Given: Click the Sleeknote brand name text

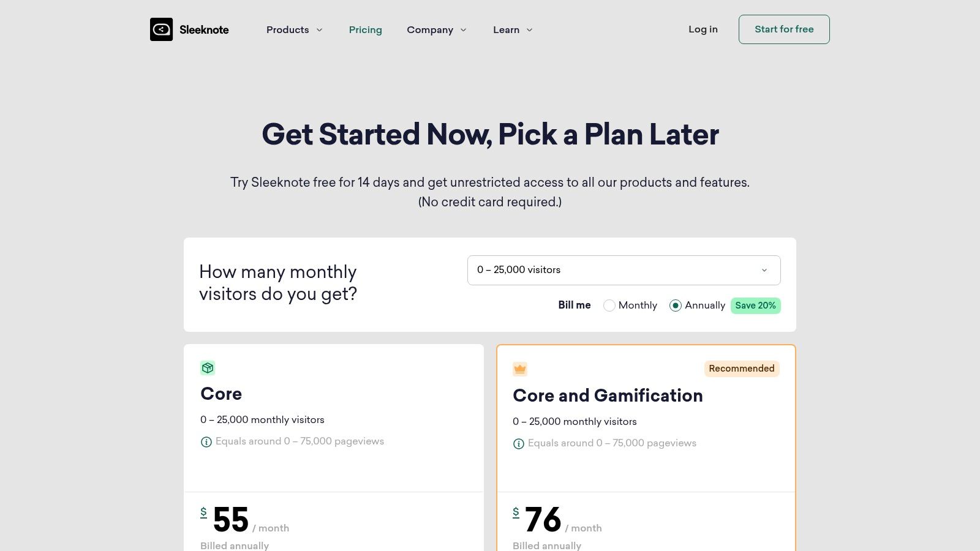Looking at the screenshot, I should (x=204, y=29).
